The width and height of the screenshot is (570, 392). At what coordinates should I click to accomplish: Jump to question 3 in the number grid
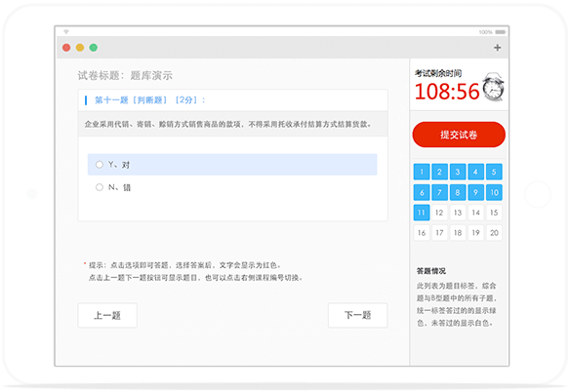pyautogui.click(x=458, y=172)
